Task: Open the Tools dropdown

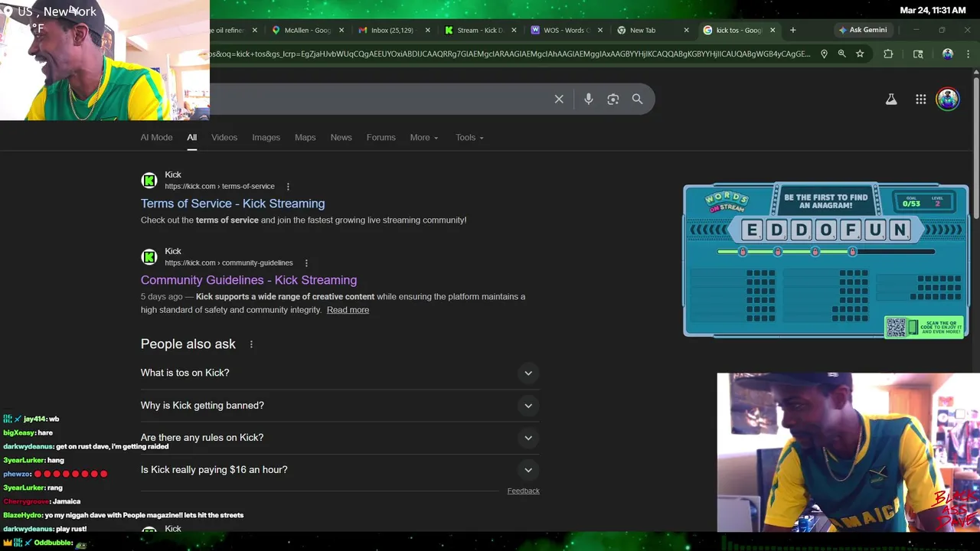Action: point(469,138)
